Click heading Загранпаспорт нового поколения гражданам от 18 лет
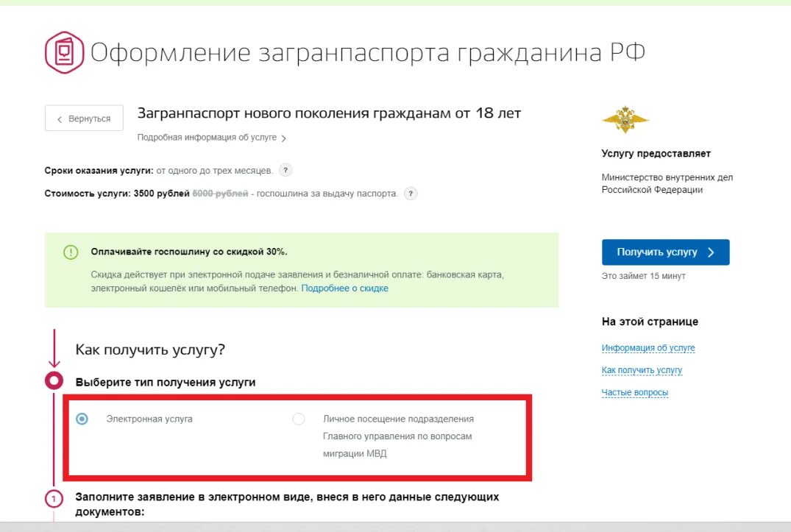Screen dimensions: 791x532 tap(329, 113)
